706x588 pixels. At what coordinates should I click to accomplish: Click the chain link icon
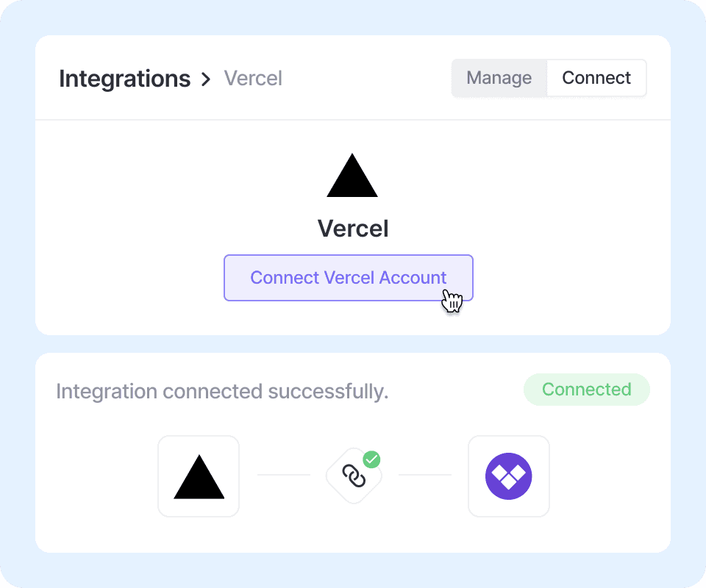354,476
